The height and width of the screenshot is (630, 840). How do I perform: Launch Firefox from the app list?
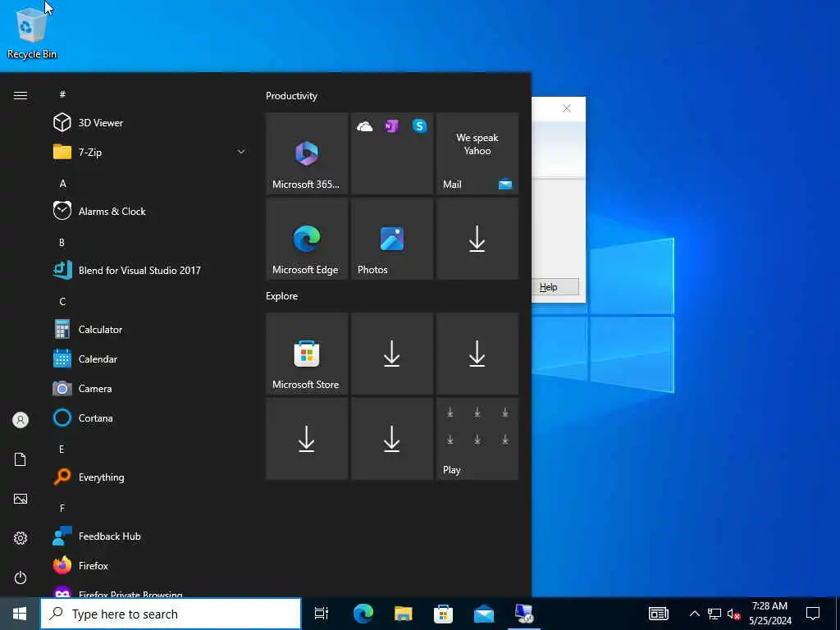[x=148, y=565]
